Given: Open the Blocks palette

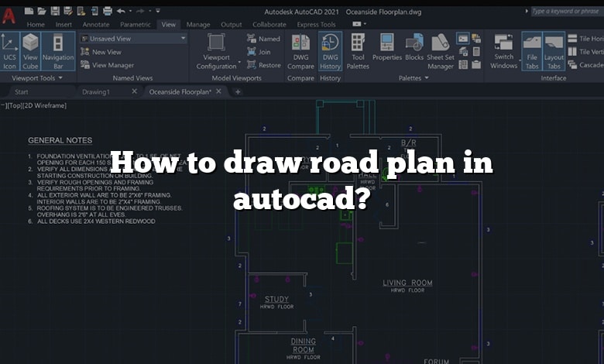Looking at the screenshot, I should 414,51.
